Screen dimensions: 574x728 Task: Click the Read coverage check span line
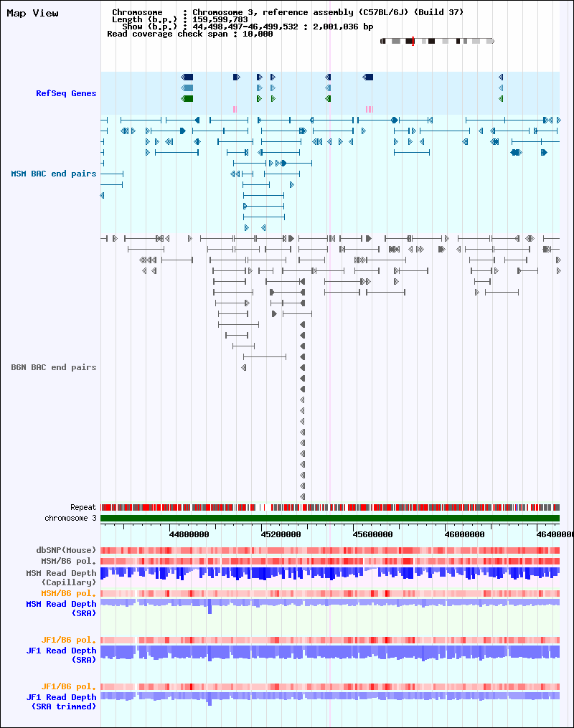point(190,34)
